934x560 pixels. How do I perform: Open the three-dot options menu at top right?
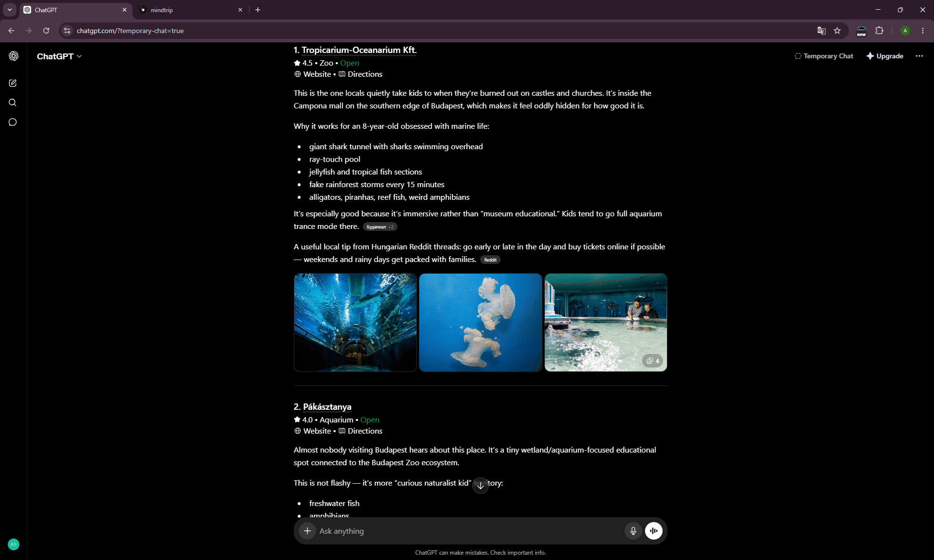pyautogui.click(x=919, y=56)
